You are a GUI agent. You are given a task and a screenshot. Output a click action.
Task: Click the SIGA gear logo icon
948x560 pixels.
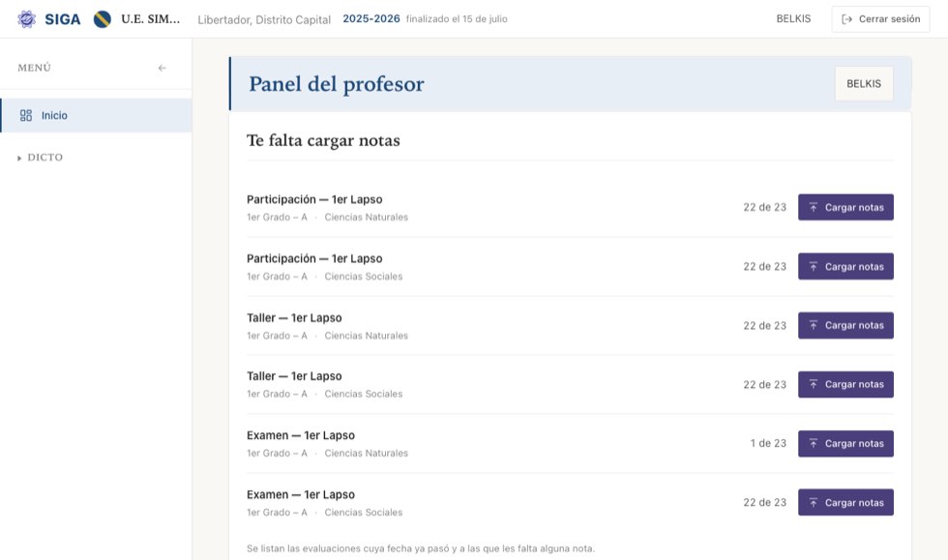26,18
